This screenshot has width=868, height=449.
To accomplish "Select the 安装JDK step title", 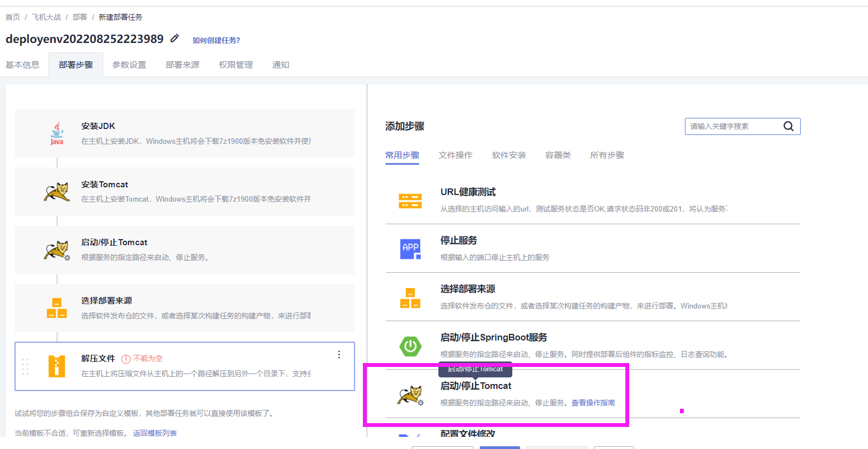I will 98,126.
